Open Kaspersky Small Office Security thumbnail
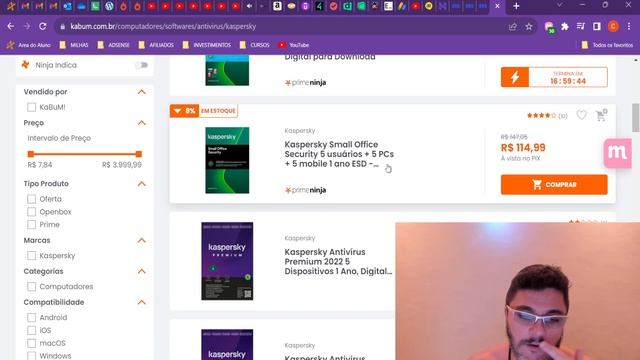 (x=227, y=160)
